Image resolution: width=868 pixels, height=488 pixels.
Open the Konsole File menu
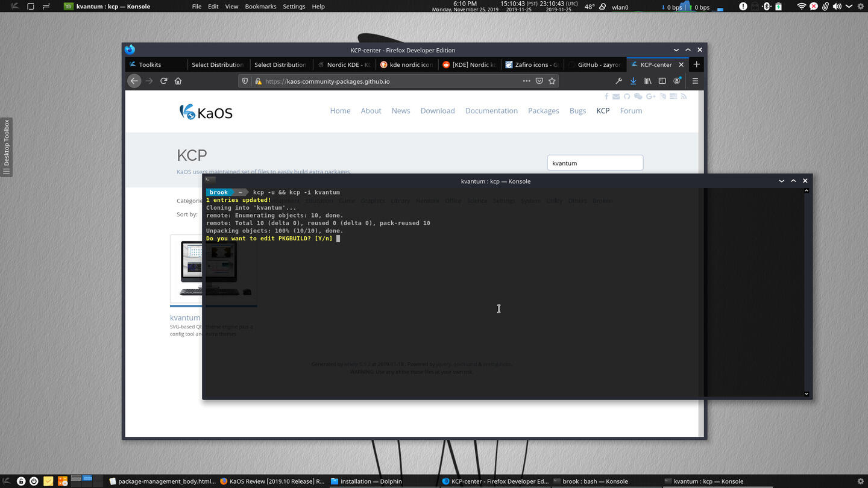pyautogui.click(x=197, y=7)
